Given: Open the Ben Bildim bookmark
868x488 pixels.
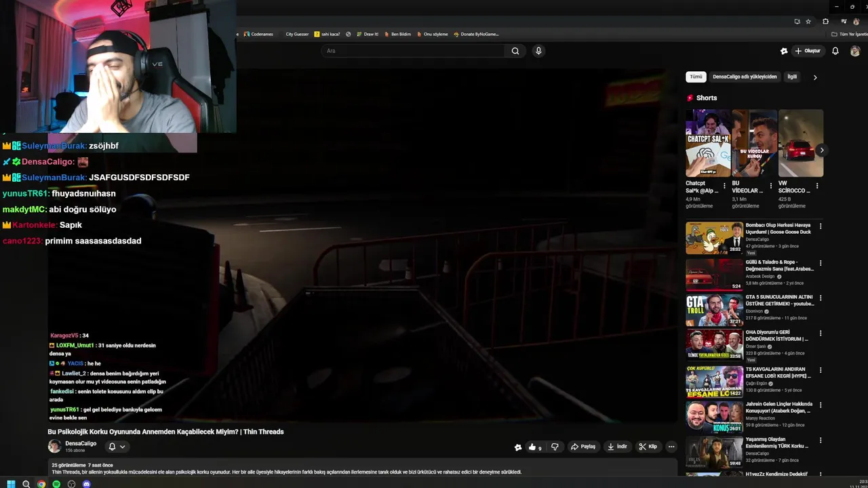Looking at the screenshot, I should 397,34.
